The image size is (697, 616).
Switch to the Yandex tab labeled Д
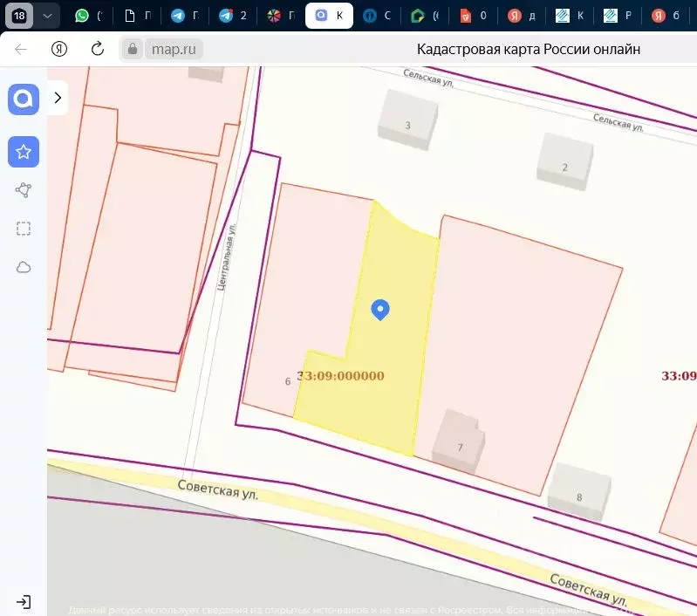pyautogui.click(x=522, y=16)
